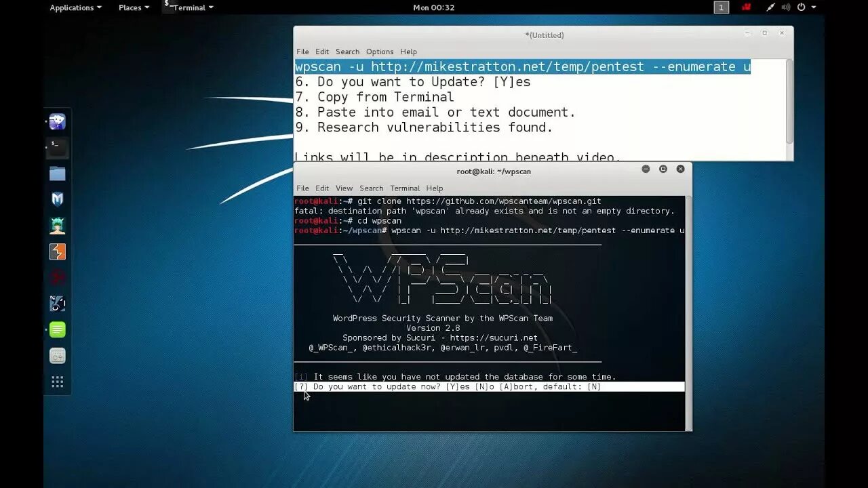Click line '7. Copy from Terminal' in editor
The width and height of the screenshot is (868, 488).
[x=374, y=97]
